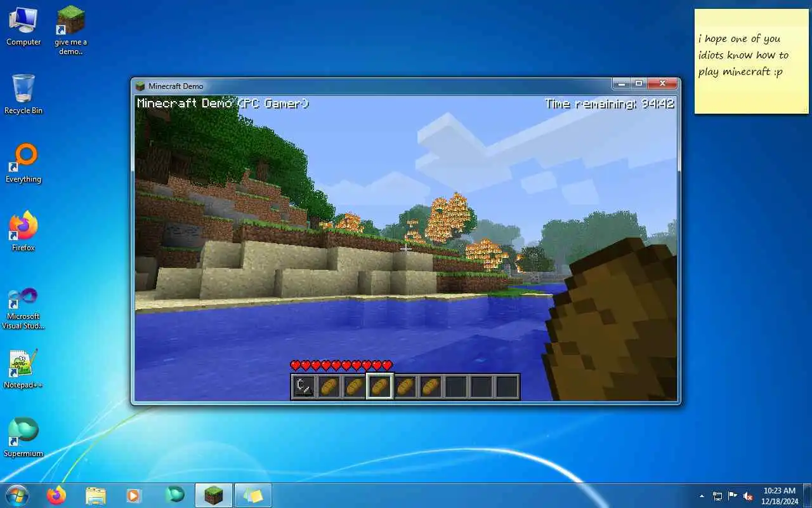The height and width of the screenshot is (508, 812).
Task: Minimize the Minecraft Demo window
Action: click(x=621, y=84)
